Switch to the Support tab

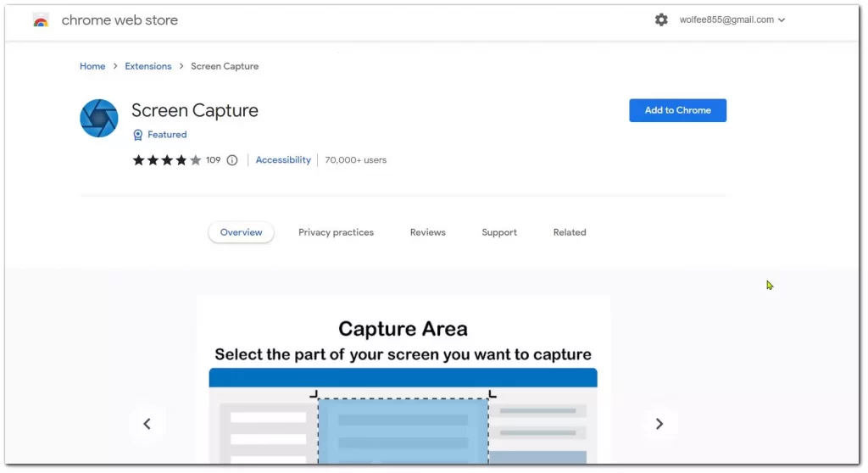click(498, 232)
